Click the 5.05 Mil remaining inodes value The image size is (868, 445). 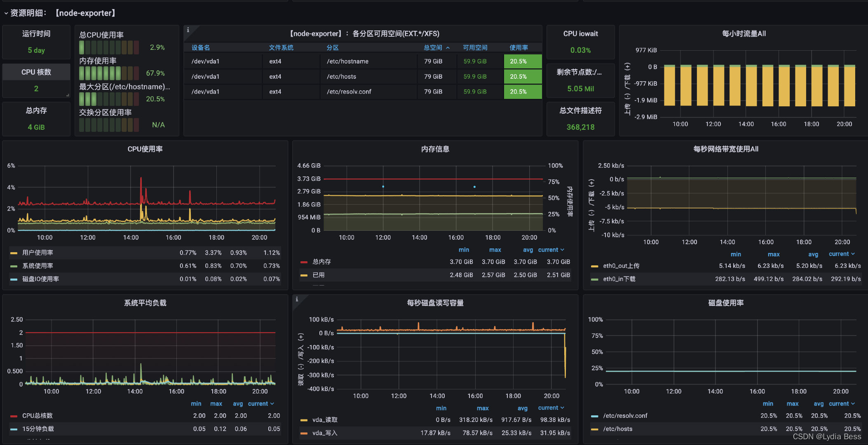(x=580, y=89)
